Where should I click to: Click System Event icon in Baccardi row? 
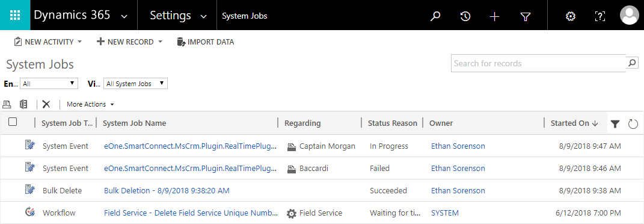click(x=29, y=167)
